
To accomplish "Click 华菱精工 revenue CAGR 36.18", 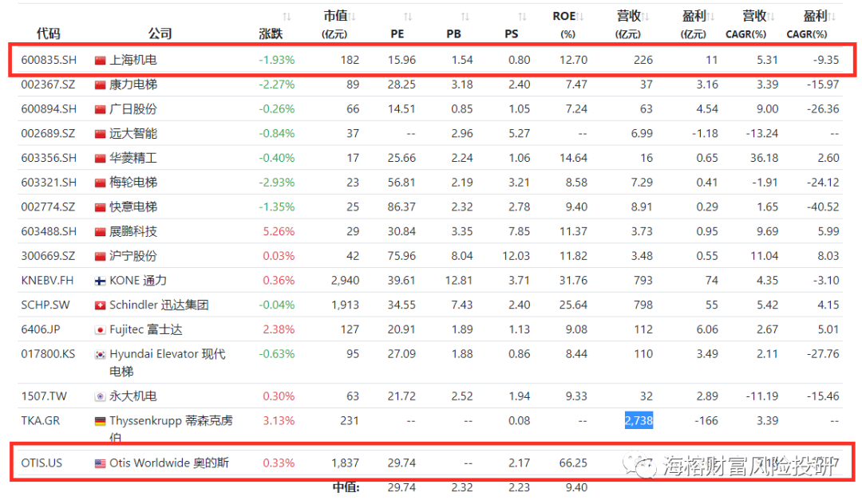I will (x=764, y=158).
